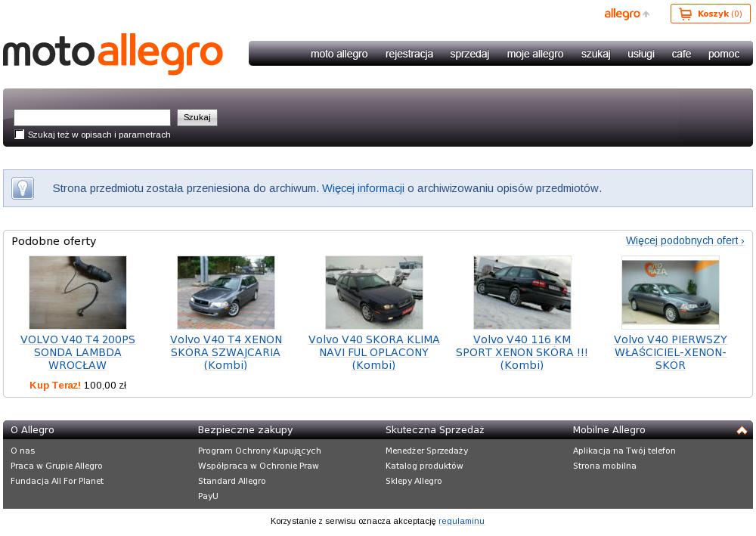Open the PayU footer link
This screenshot has height=536, width=756.
[x=208, y=495]
